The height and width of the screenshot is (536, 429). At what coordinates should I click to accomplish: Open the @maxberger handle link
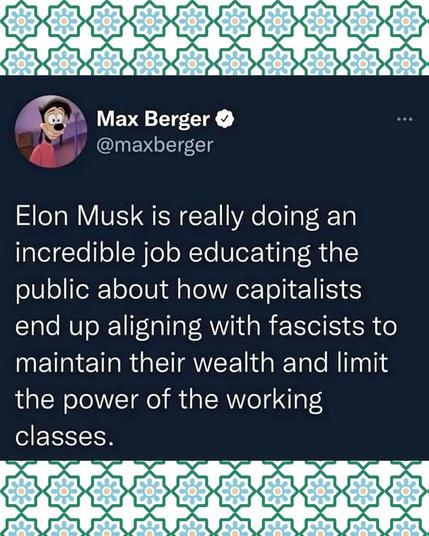click(155, 145)
